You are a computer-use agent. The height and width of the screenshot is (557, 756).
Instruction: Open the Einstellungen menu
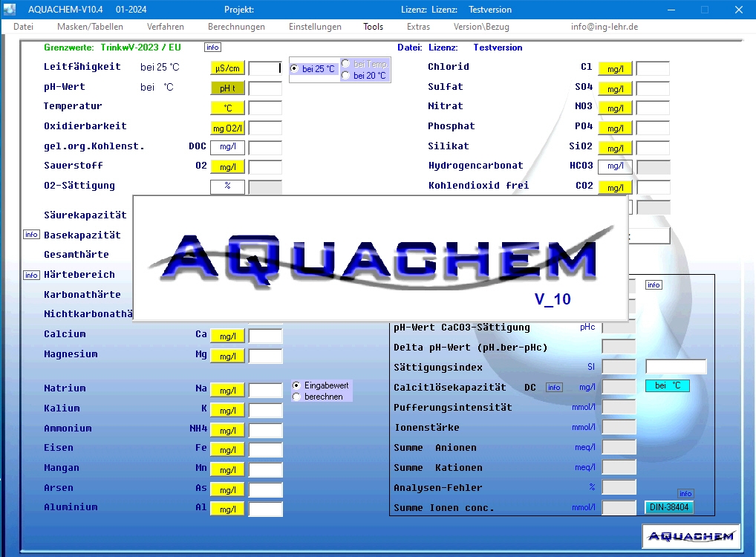(315, 27)
